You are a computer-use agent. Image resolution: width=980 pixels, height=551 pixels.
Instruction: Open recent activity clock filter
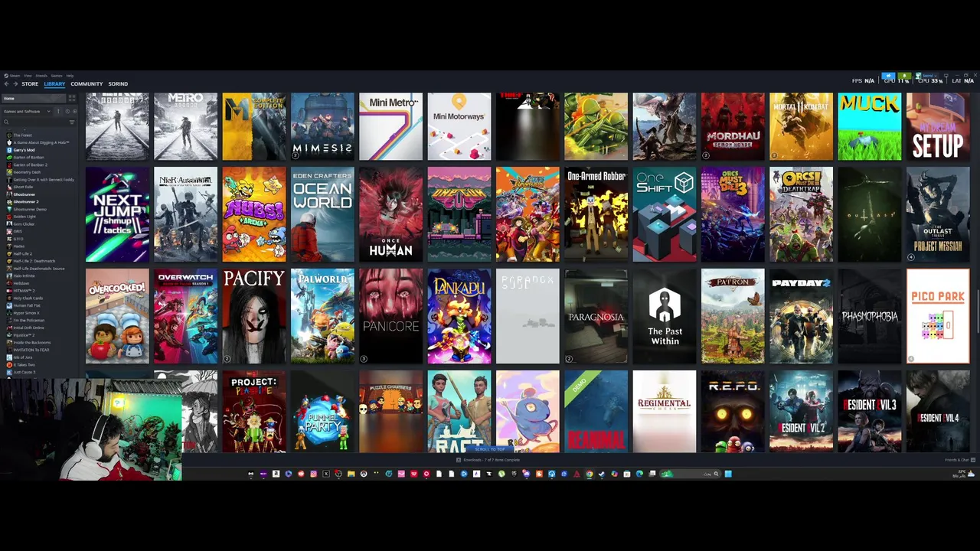pos(67,112)
